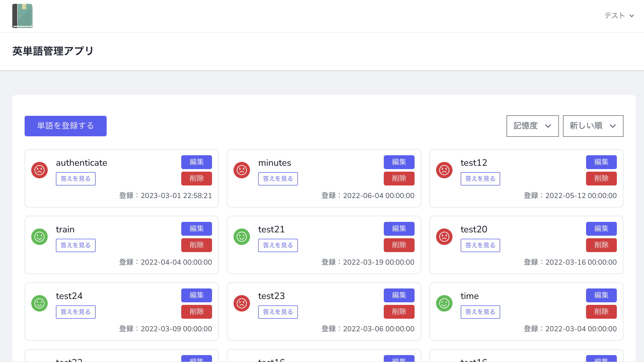Click the date 2022-06-04 00:00:00

click(379, 195)
